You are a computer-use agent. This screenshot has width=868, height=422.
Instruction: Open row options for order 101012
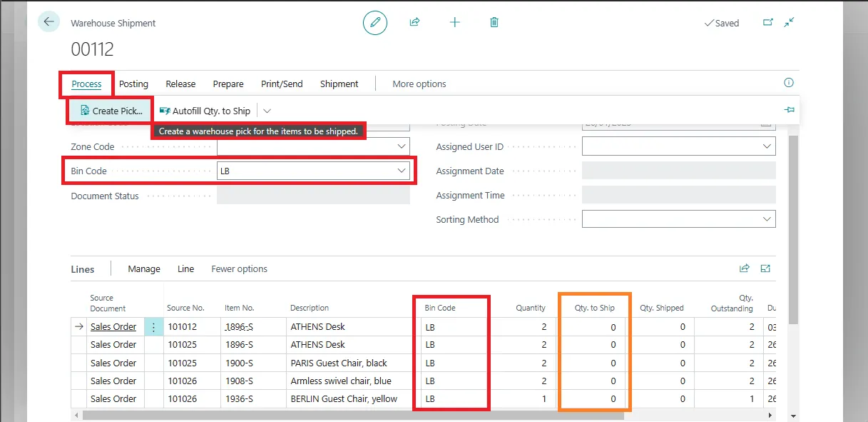click(153, 327)
